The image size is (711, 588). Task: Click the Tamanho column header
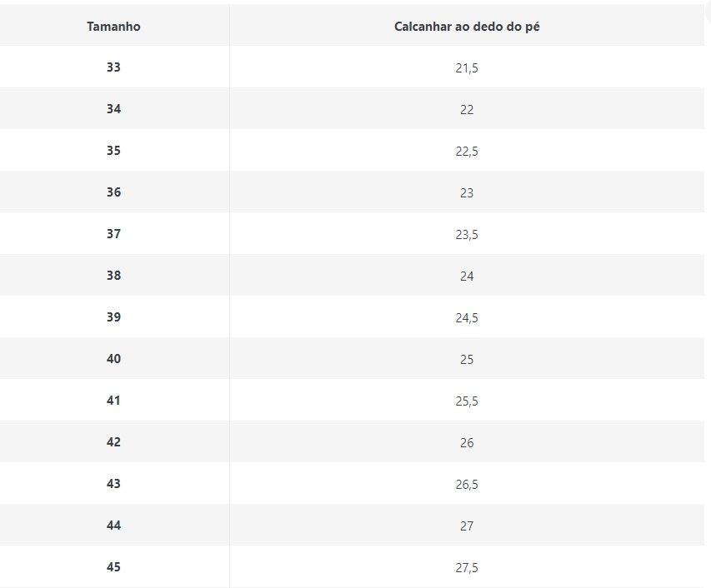[x=113, y=27]
